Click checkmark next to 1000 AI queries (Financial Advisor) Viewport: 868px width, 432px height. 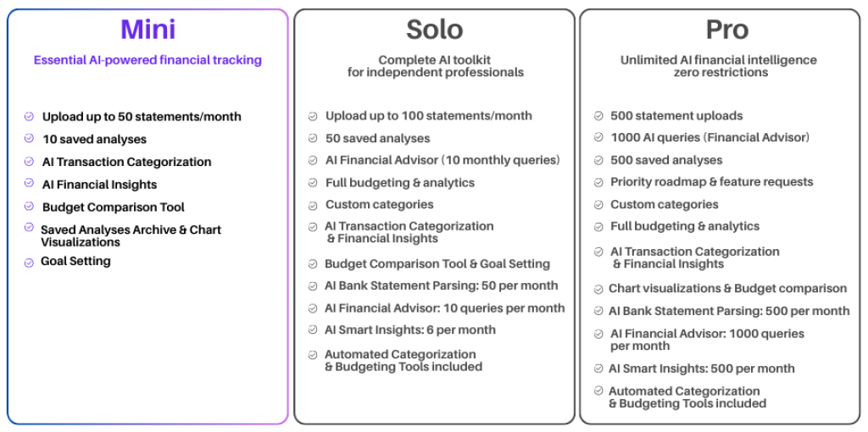coord(598,138)
